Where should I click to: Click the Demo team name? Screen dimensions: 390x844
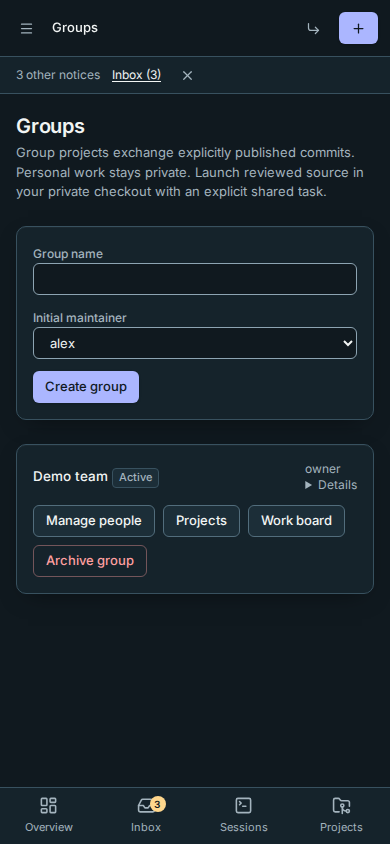pyautogui.click(x=70, y=477)
